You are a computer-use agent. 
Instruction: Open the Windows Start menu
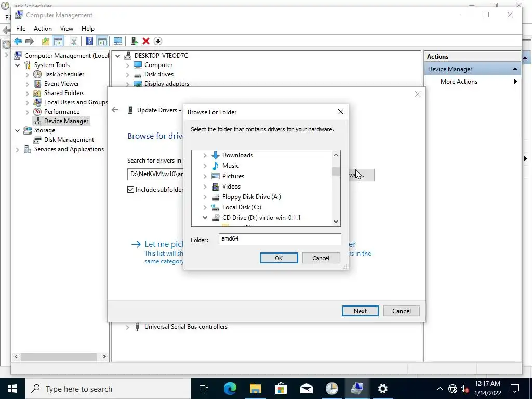click(12, 389)
